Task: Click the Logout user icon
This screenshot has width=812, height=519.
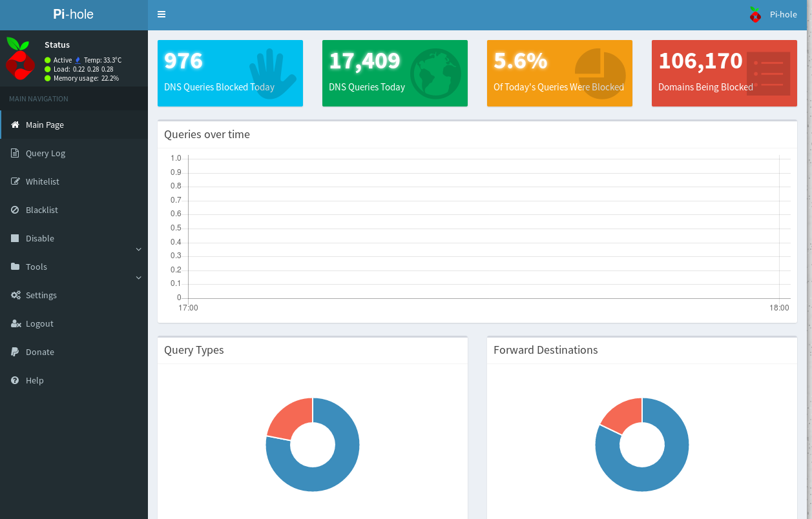Action: (x=14, y=323)
